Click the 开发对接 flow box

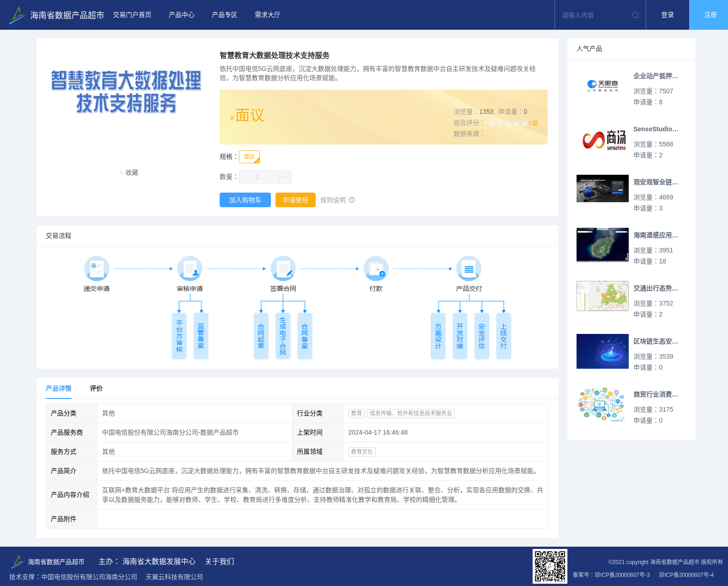click(460, 336)
